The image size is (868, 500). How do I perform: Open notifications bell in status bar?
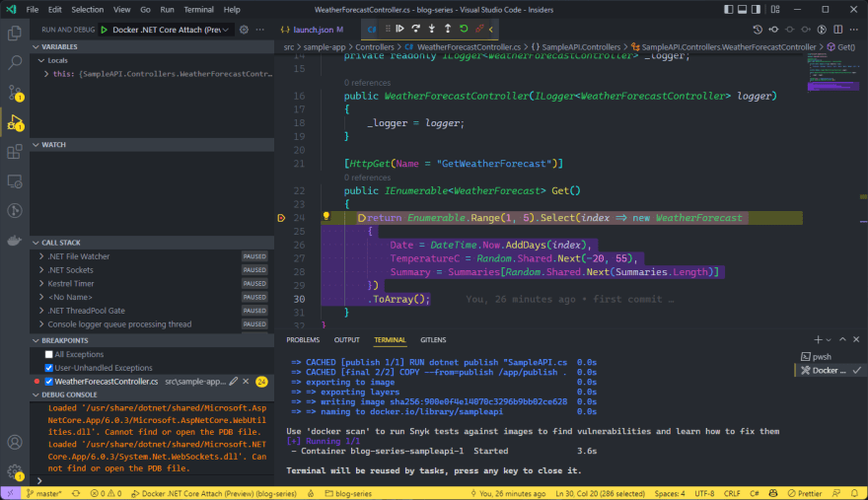tap(855, 493)
